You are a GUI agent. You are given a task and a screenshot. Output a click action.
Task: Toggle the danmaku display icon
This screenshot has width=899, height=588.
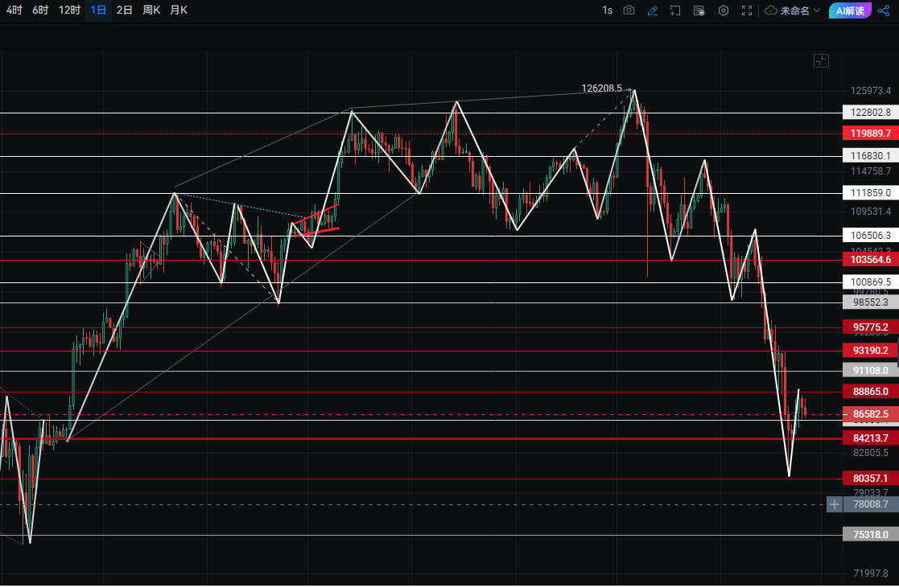(699, 10)
